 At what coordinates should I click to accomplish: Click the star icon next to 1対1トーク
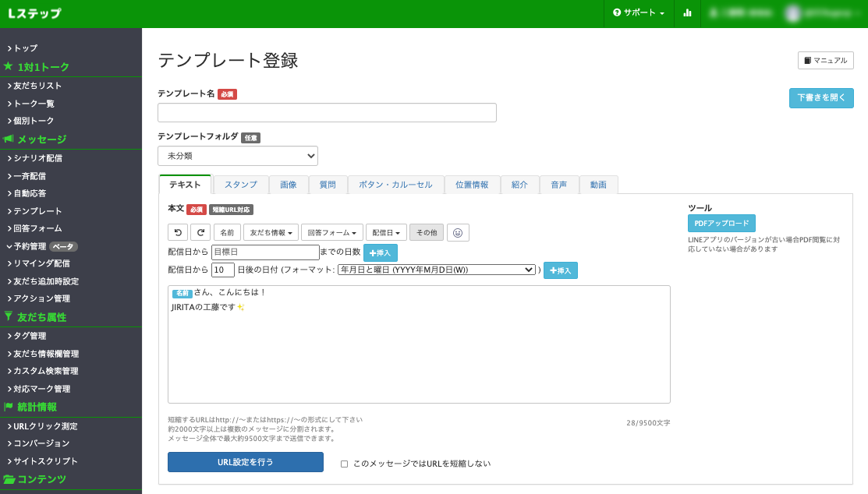pyautogui.click(x=8, y=67)
